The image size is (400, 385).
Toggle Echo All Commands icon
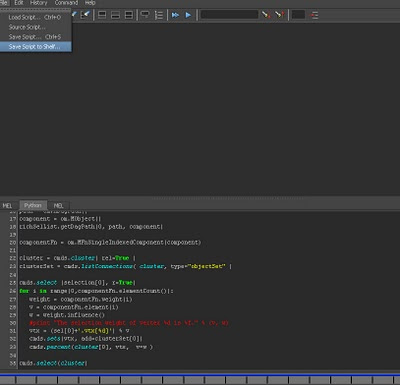coord(145,15)
